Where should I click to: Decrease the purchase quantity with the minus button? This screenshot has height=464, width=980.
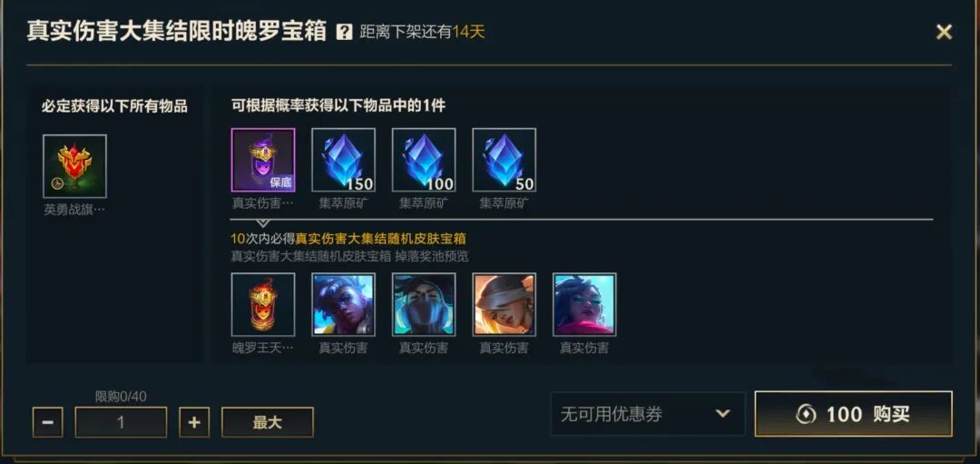(47, 422)
